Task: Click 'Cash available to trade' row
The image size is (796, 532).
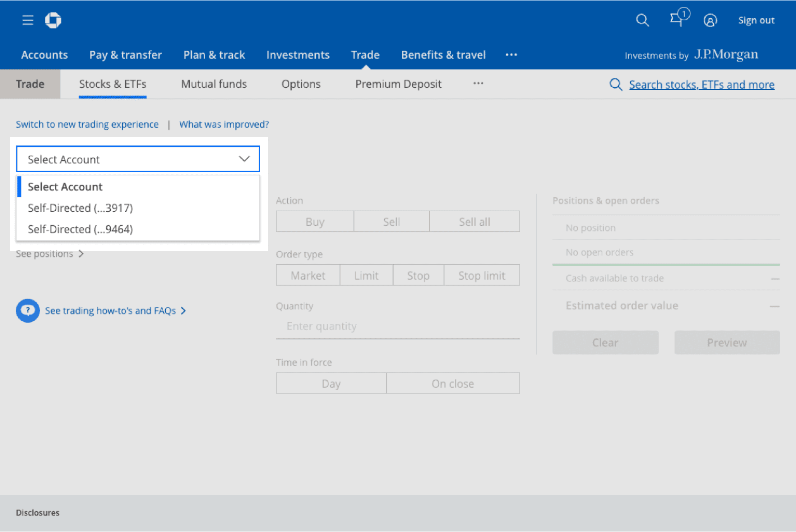Action: 666,278
